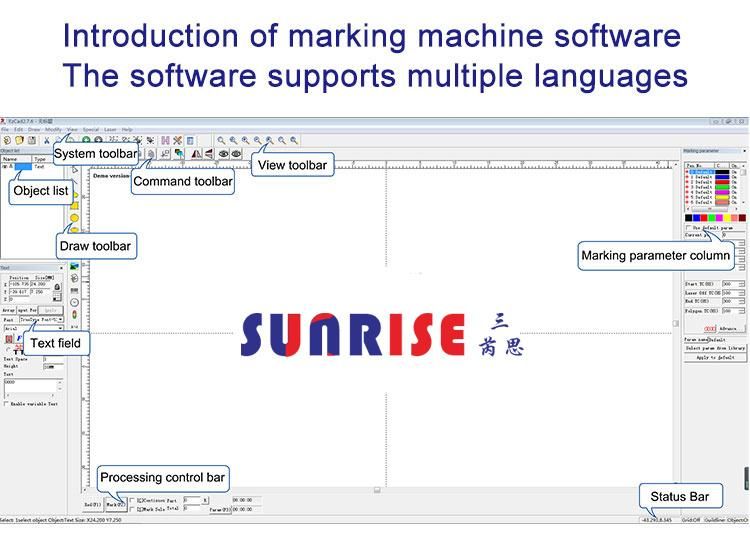Click the crossed tools settings icon
Viewport: 750px width, 555px height.
[x=177, y=140]
